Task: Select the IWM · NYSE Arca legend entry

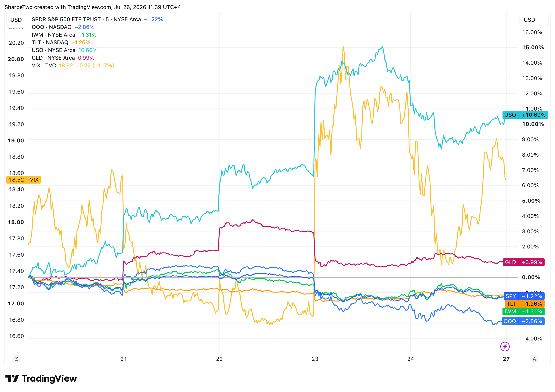Action: (53, 35)
